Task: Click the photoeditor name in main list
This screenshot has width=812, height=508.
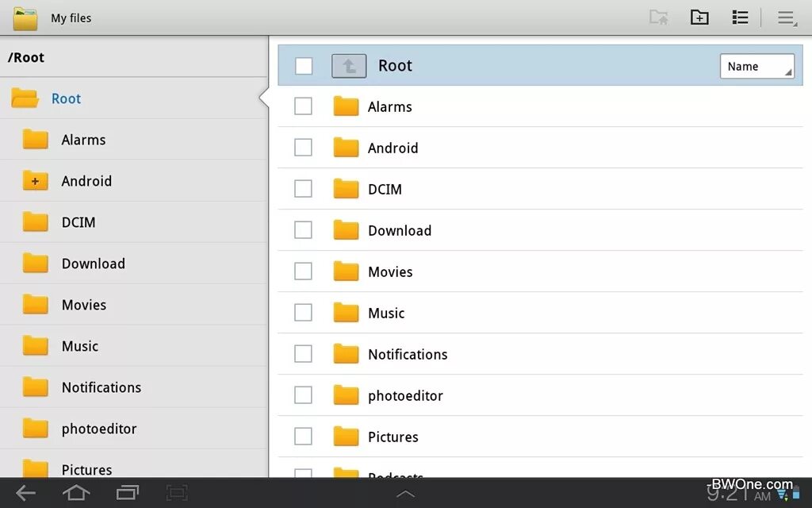Action: click(405, 396)
